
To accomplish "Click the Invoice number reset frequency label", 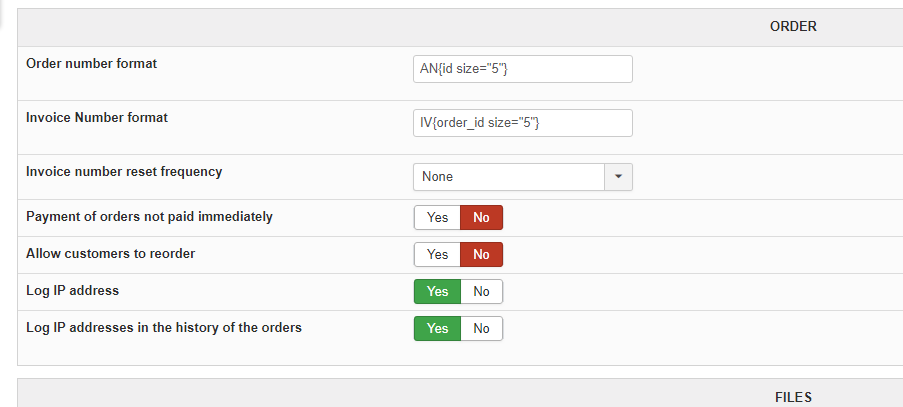I will point(124,172).
